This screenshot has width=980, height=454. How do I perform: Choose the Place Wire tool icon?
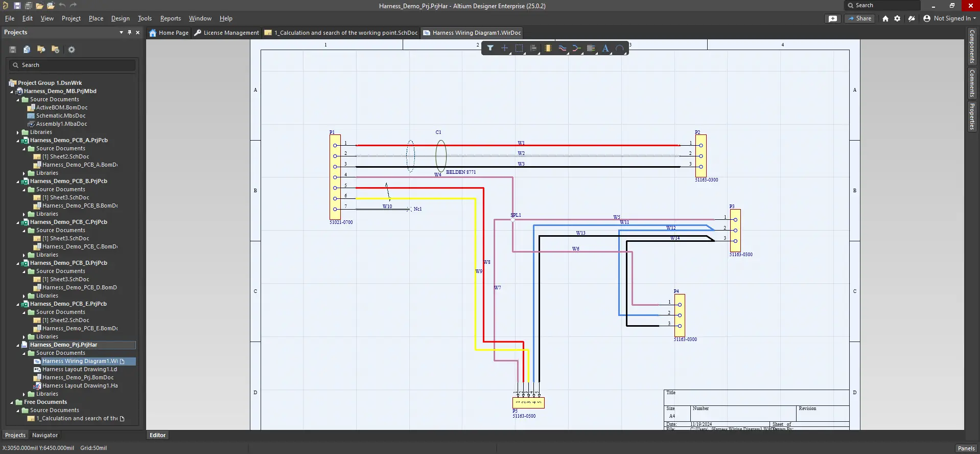(x=562, y=48)
